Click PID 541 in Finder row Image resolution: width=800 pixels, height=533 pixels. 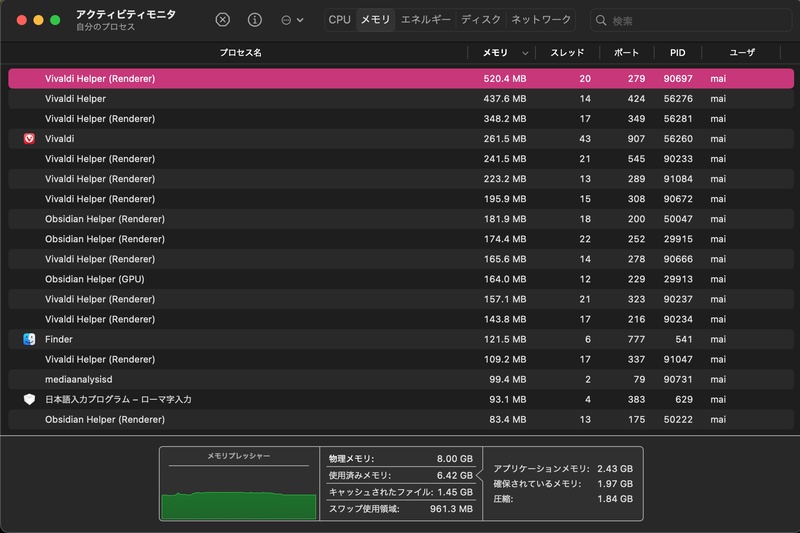coord(684,339)
